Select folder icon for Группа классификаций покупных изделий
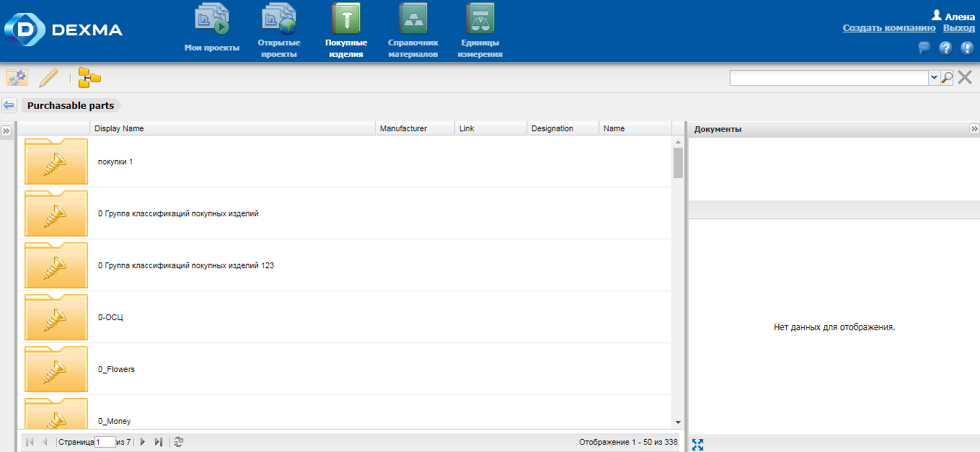Viewport: 980px width, 452px height. pyautogui.click(x=56, y=213)
